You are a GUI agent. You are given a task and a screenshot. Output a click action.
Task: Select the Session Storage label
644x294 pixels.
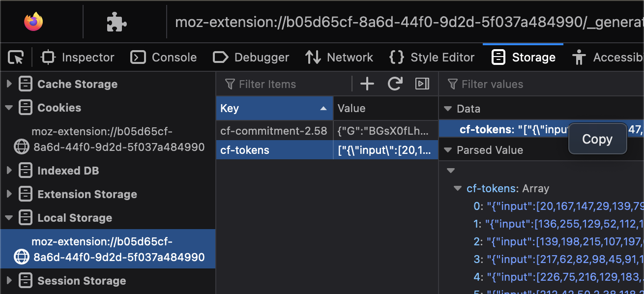[82, 281]
